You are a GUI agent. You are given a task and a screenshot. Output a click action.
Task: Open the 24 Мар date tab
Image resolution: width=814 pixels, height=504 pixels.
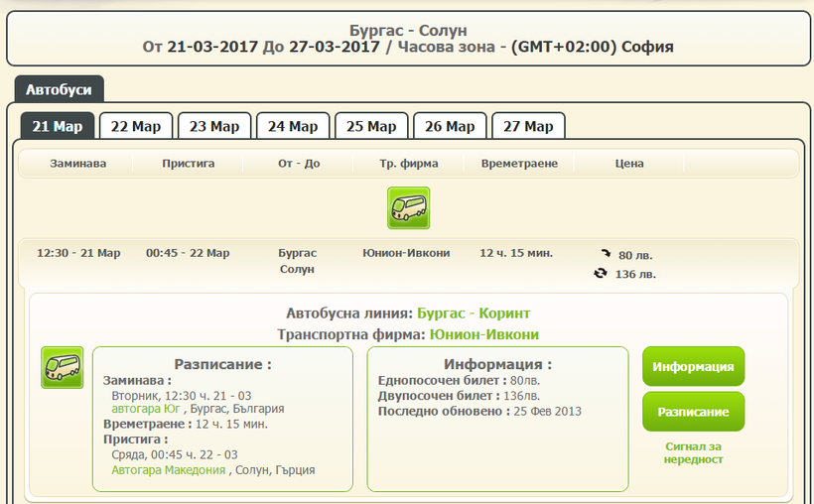[293, 126]
